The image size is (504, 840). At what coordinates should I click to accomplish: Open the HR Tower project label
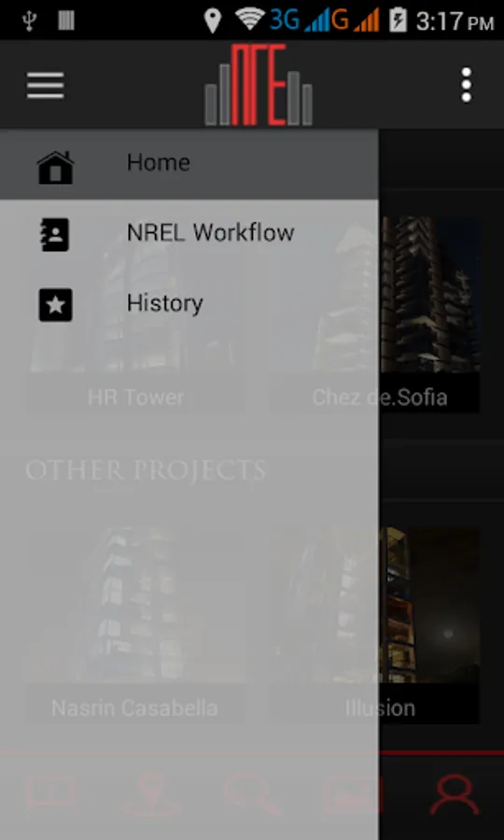135,397
